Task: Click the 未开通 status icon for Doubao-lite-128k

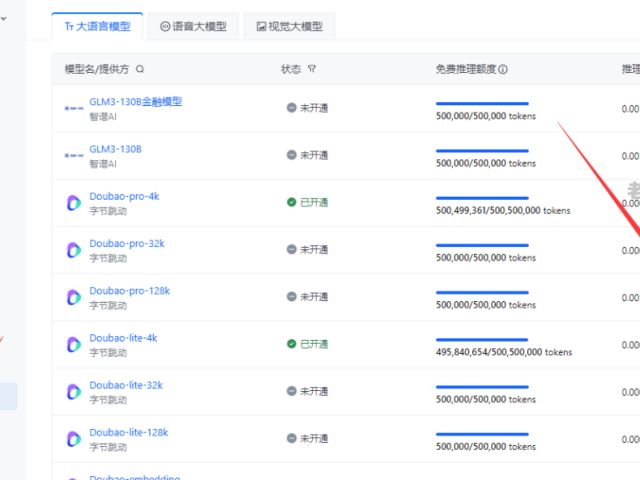Action: [291, 438]
